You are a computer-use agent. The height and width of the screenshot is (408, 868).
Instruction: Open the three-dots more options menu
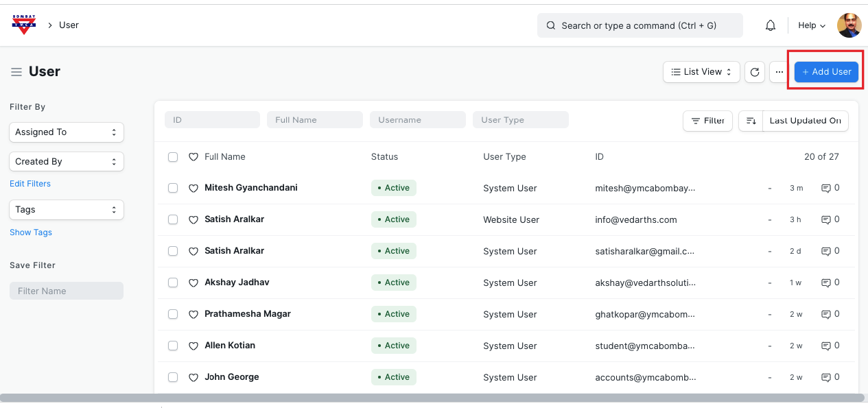[x=779, y=72]
